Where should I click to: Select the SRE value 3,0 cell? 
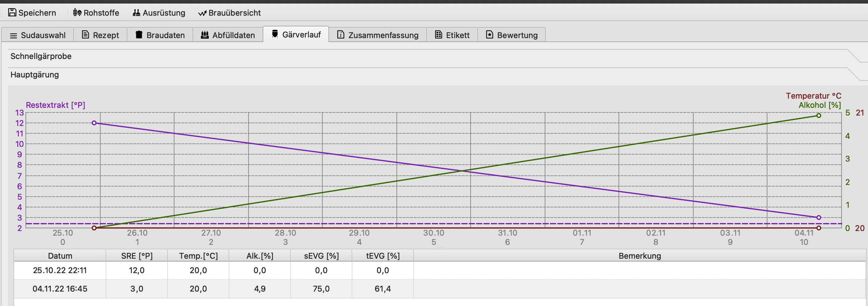coord(137,289)
